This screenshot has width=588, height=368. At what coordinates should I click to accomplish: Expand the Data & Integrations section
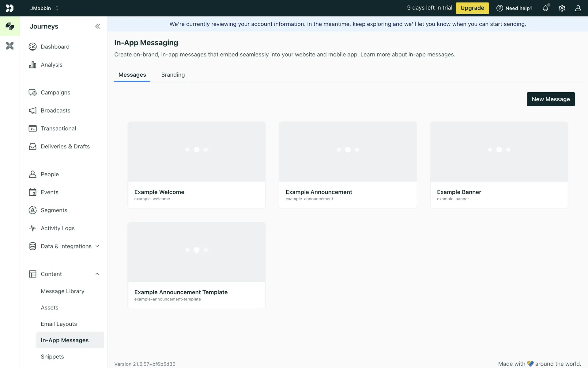(x=97, y=246)
